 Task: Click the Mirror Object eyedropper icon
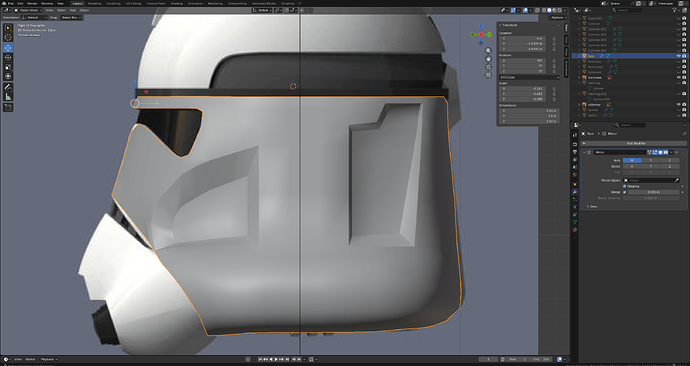coord(677,180)
